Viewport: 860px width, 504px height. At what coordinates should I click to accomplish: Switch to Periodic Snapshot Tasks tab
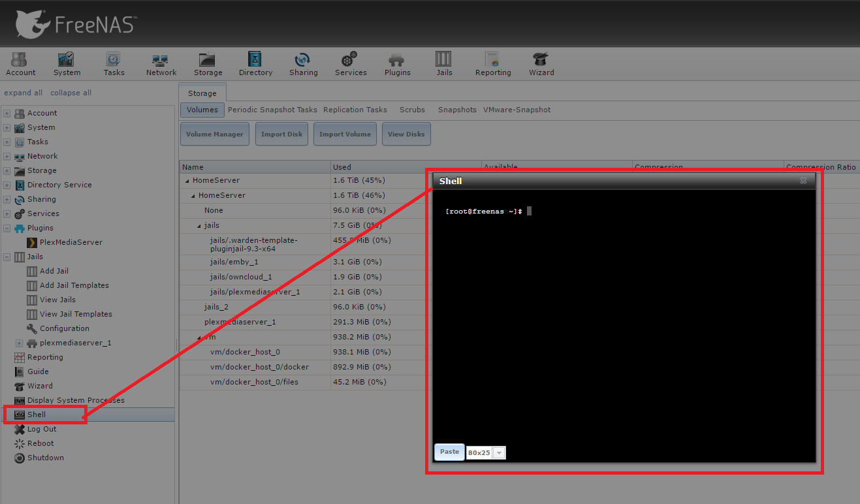[272, 110]
